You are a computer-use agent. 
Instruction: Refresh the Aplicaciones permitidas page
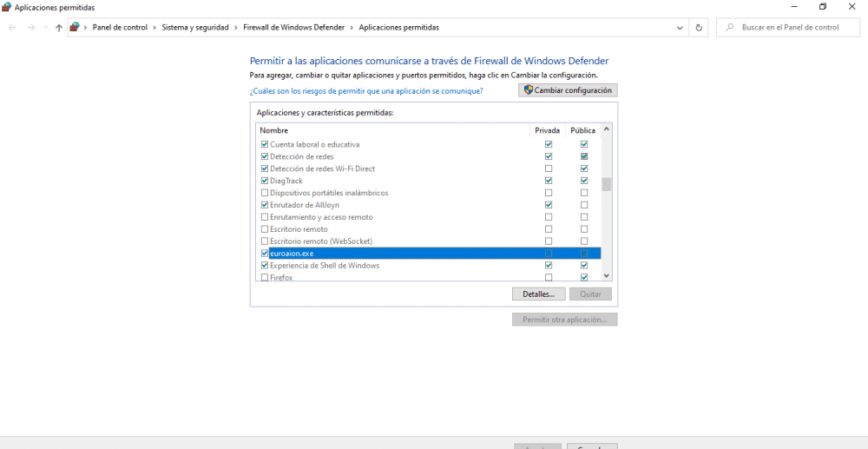click(700, 28)
